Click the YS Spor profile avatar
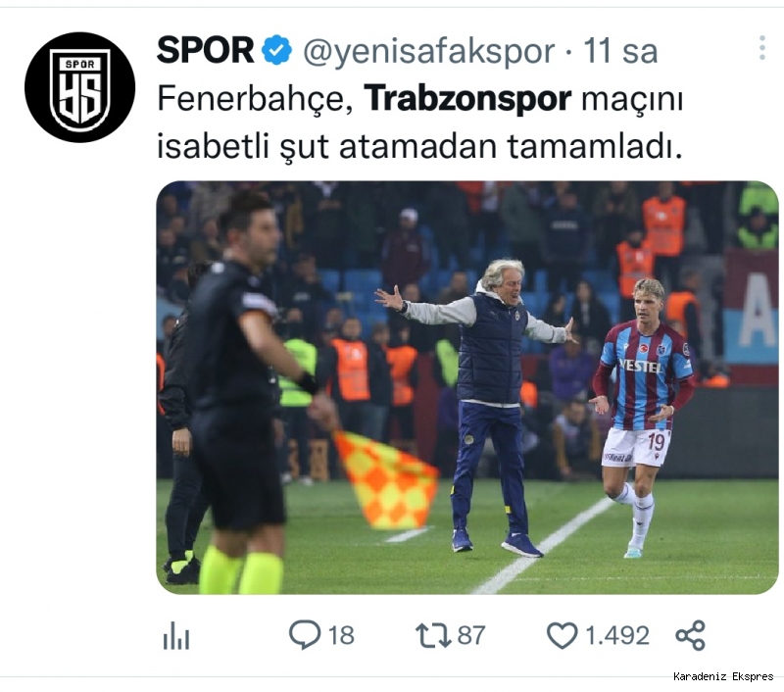Viewport: 784px width, 692px height. [x=80, y=87]
